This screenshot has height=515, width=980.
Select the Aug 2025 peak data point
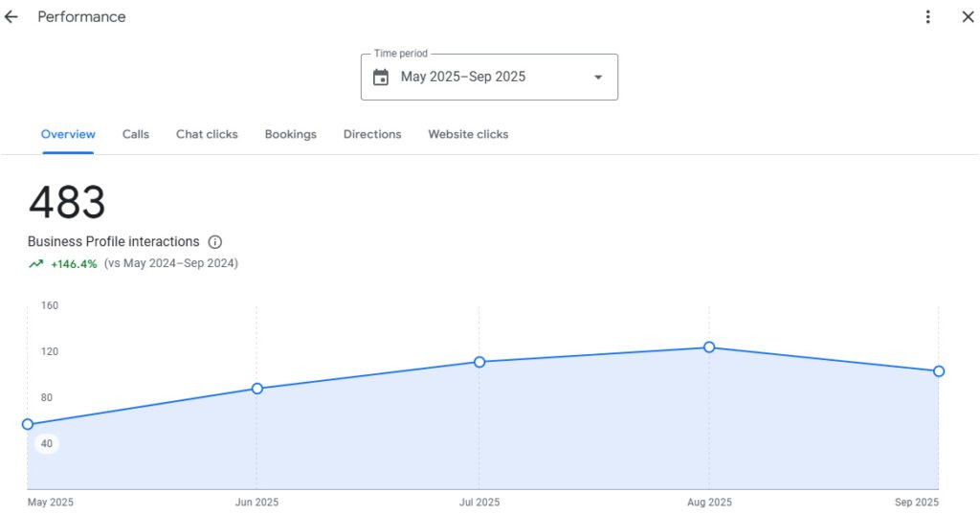pyautogui.click(x=709, y=347)
